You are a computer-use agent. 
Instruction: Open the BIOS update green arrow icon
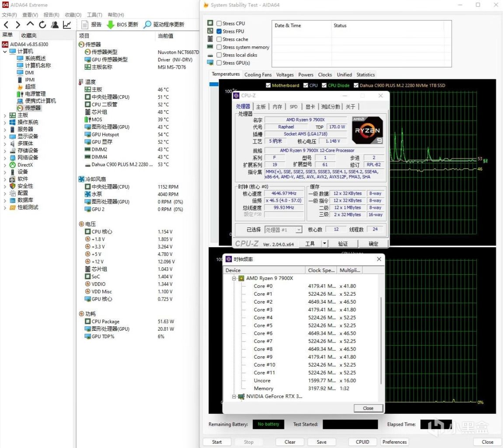111,25
